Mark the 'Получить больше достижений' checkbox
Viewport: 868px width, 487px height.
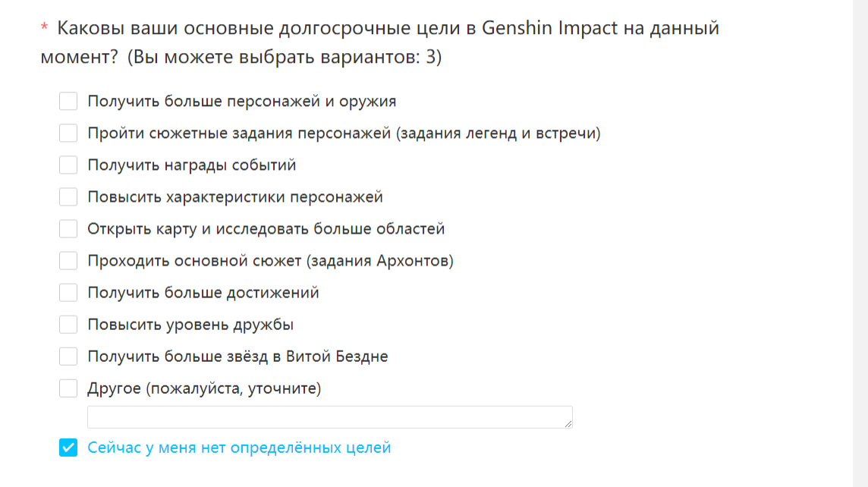point(68,293)
